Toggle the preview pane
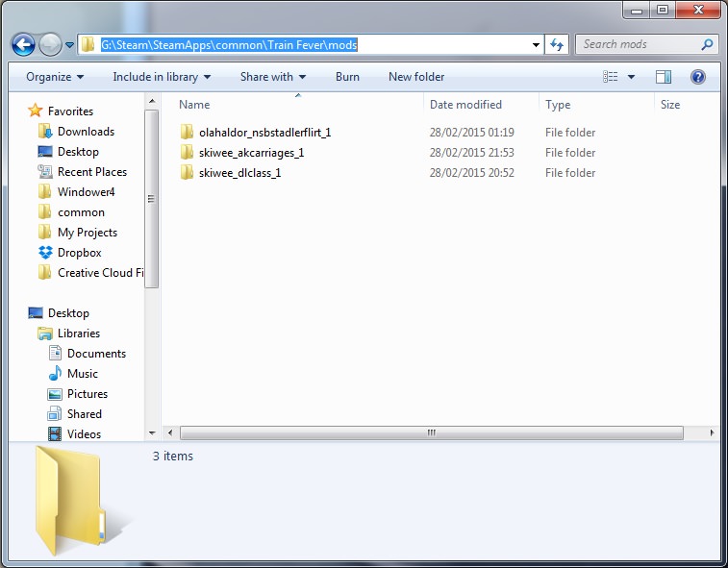The image size is (728, 568). pos(664,77)
